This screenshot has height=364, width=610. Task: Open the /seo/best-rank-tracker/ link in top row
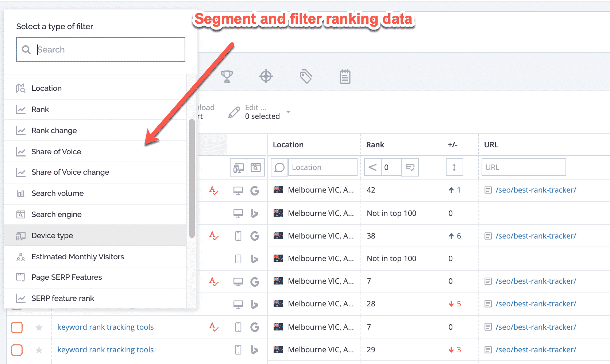point(536,190)
